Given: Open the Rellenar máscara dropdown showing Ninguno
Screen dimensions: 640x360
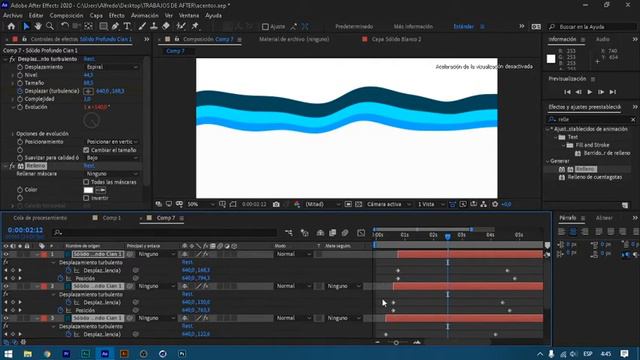Looking at the screenshot, I should coord(111,174).
